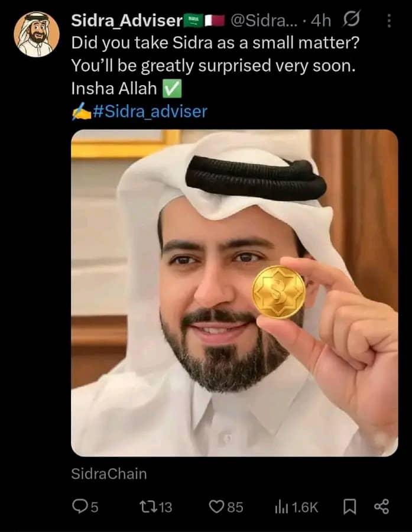Like the post with heart icon
Screen dimensions: 412x532
pyautogui.click(x=216, y=507)
